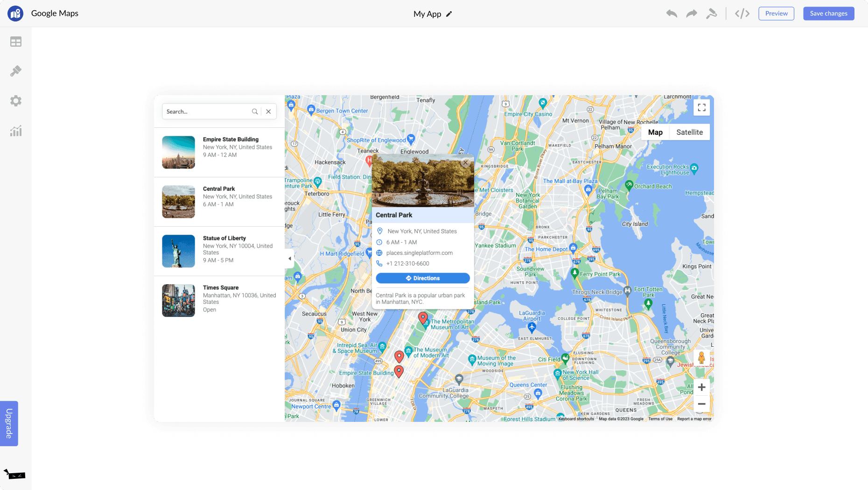Open places.singleplatform.com link
This screenshot has width=868, height=490.
420,253
